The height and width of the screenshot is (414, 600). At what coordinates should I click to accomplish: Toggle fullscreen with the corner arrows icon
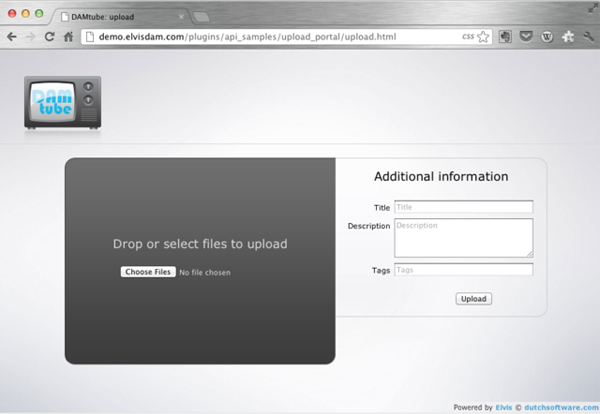pyautogui.click(x=593, y=8)
